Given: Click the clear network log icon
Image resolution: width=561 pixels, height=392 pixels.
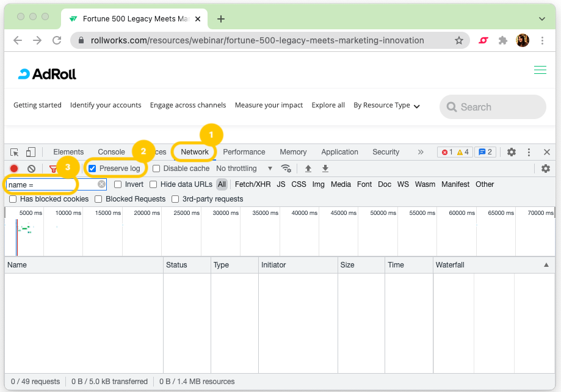Looking at the screenshot, I should click(x=31, y=169).
